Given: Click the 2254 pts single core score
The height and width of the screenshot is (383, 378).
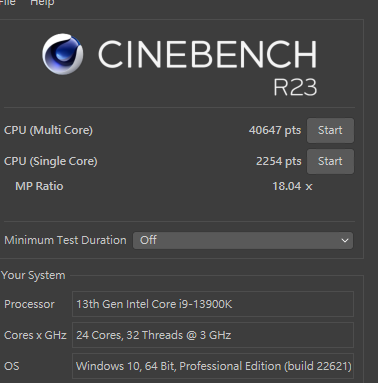Looking at the screenshot, I should (279, 161).
